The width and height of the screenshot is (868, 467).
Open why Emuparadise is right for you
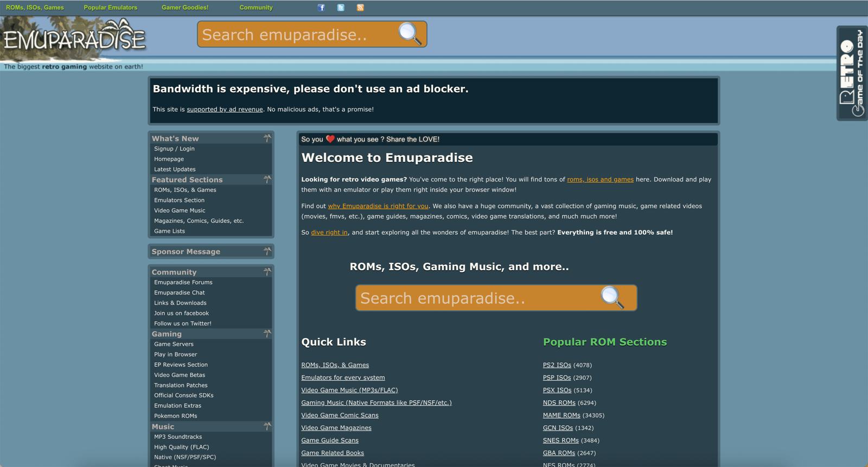[x=378, y=206]
